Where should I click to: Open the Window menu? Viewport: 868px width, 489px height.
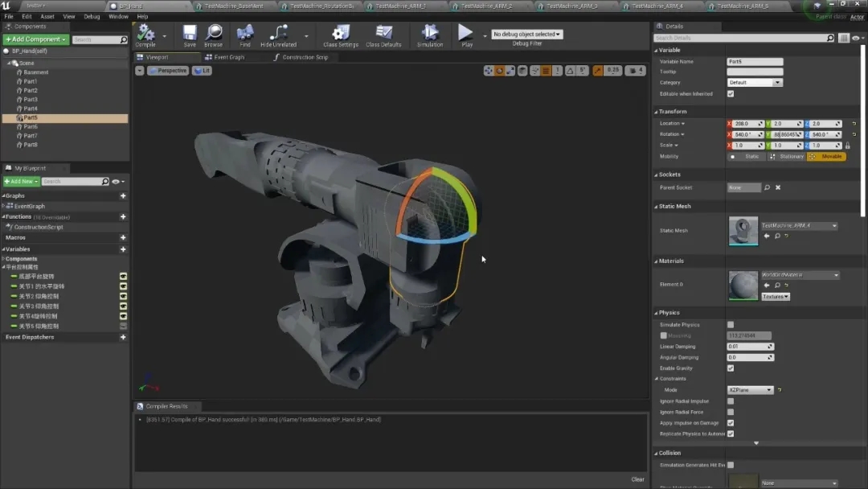pos(118,17)
